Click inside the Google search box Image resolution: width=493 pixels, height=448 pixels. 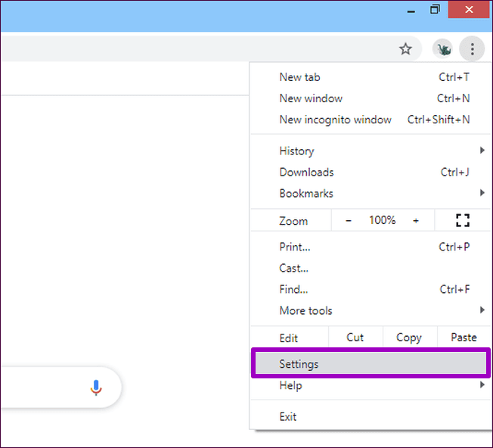tap(60, 387)
